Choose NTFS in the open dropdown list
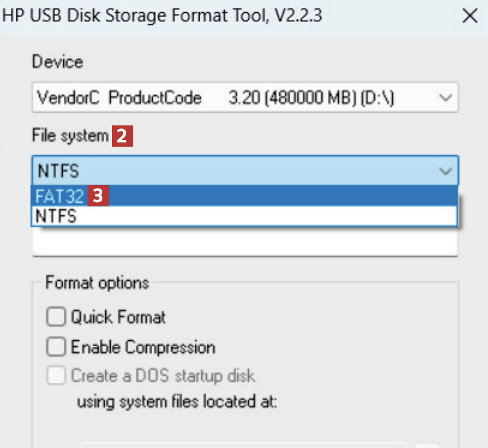This screenshot has height=448, width=488. point(57,215)
